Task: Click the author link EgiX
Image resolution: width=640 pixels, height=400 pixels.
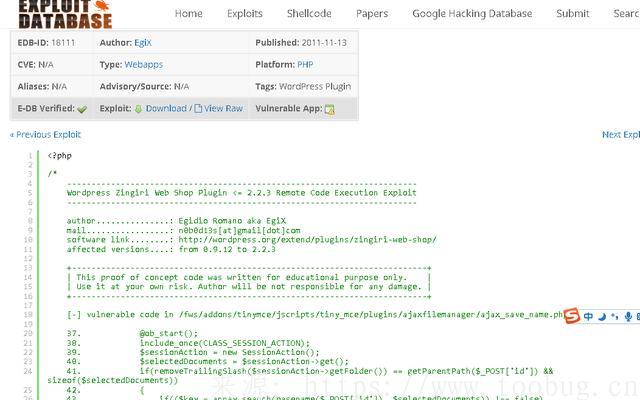Action: pos(155,43)
